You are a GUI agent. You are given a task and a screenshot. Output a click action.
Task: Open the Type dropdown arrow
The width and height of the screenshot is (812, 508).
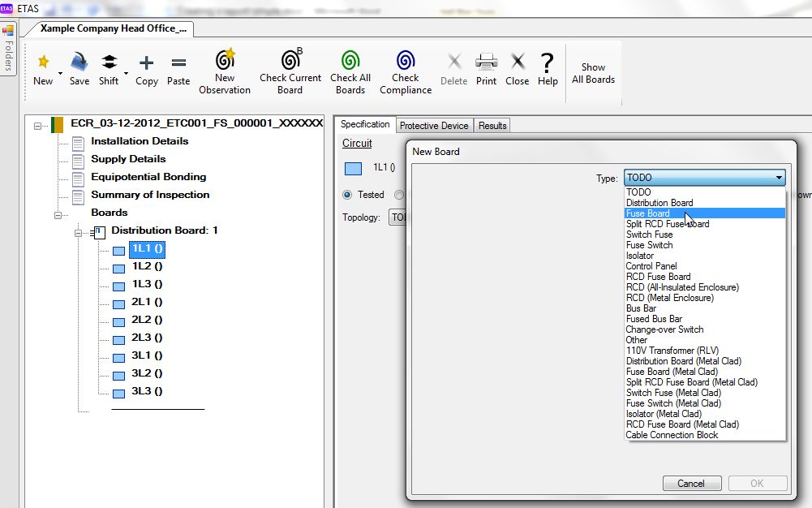coord(779,178)
